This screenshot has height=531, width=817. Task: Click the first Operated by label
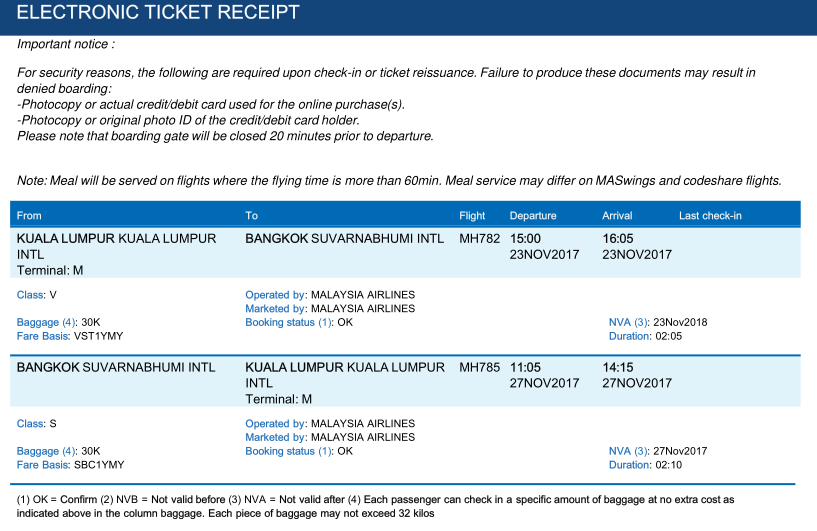pos(275,295)
